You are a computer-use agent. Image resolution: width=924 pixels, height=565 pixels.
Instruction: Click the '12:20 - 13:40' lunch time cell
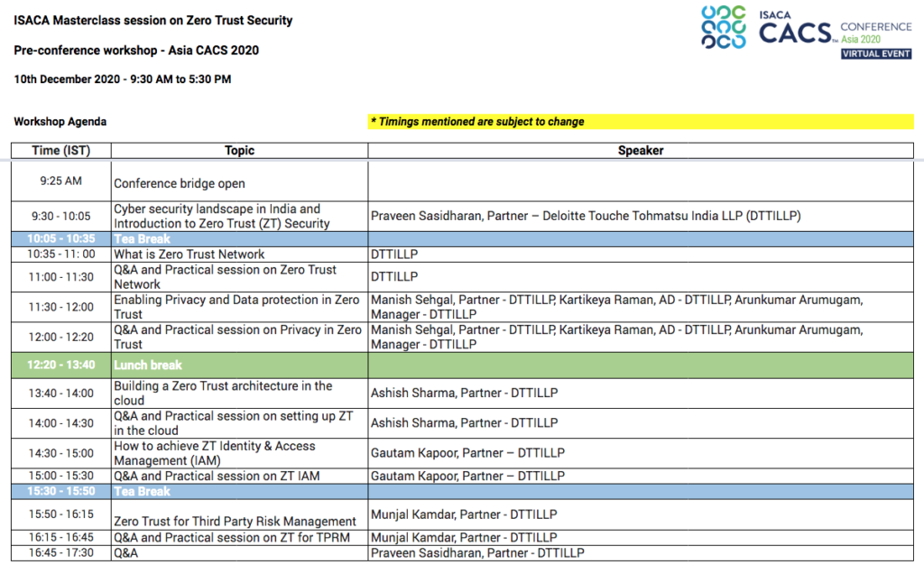click(x=61, y=365)
